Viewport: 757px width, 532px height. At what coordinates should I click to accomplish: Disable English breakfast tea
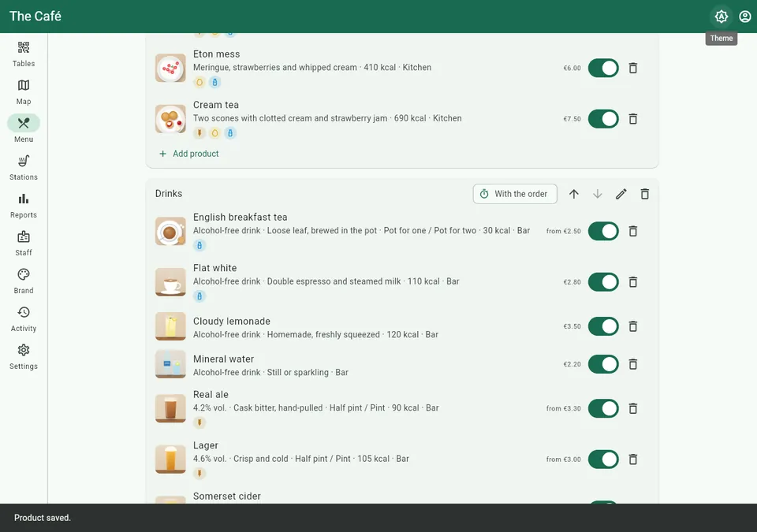[x=603, y=231]
